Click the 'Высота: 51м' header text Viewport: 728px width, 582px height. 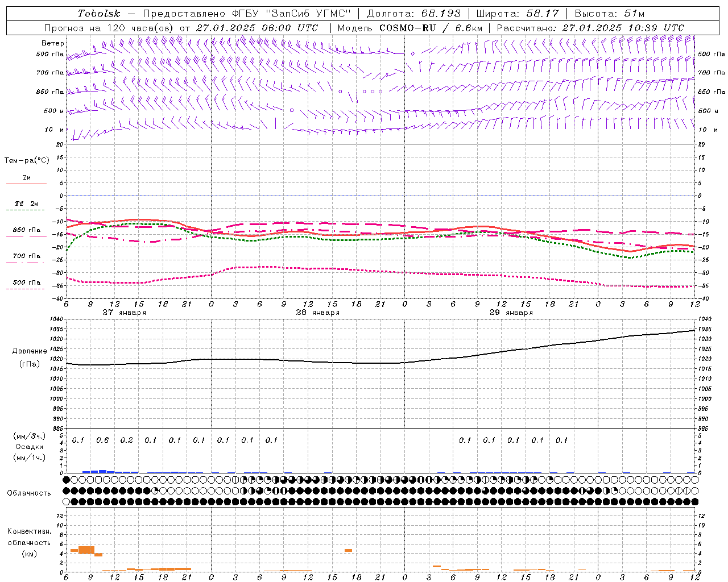(610, 14)
